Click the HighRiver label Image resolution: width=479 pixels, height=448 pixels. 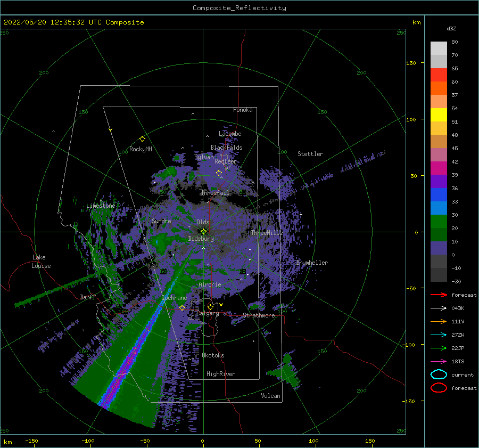221,374
